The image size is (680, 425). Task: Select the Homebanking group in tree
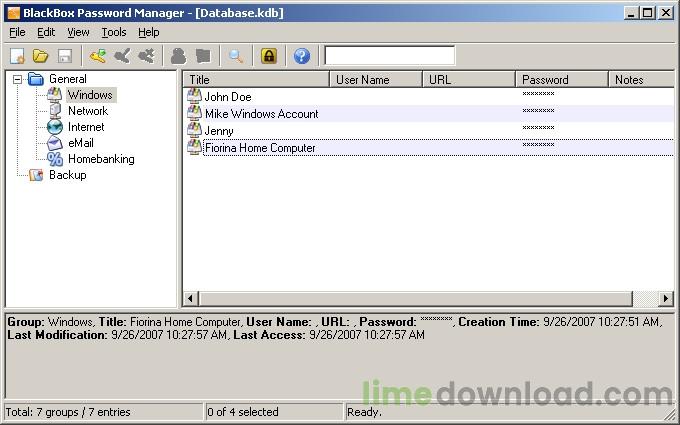[101, 159]
